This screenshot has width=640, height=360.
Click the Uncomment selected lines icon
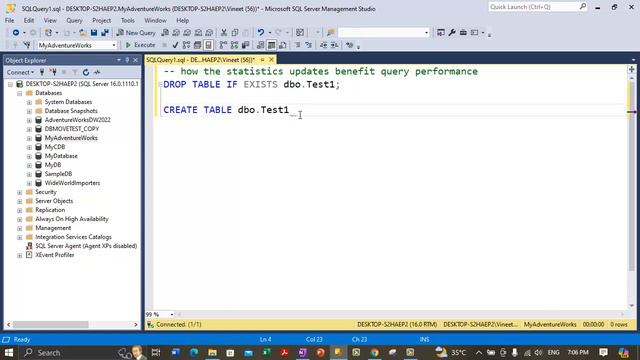(x=309, y=45)
